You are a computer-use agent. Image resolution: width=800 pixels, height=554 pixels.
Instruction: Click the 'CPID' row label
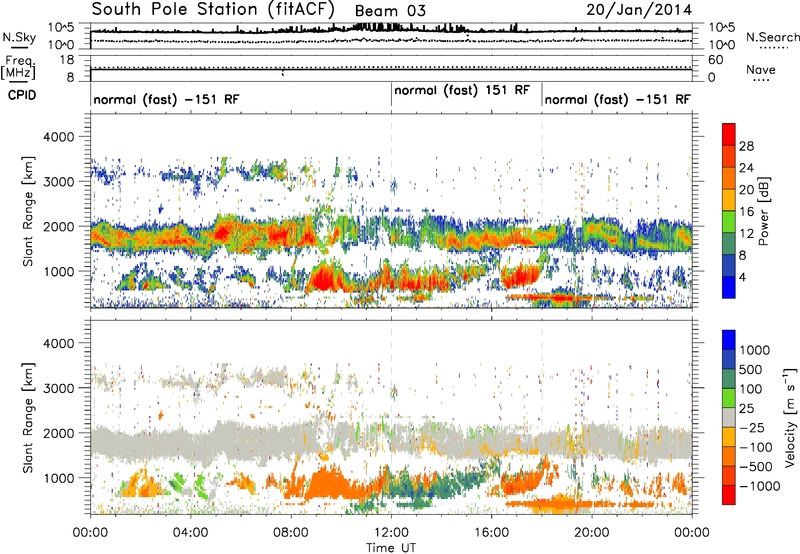(x=22, y=95)
